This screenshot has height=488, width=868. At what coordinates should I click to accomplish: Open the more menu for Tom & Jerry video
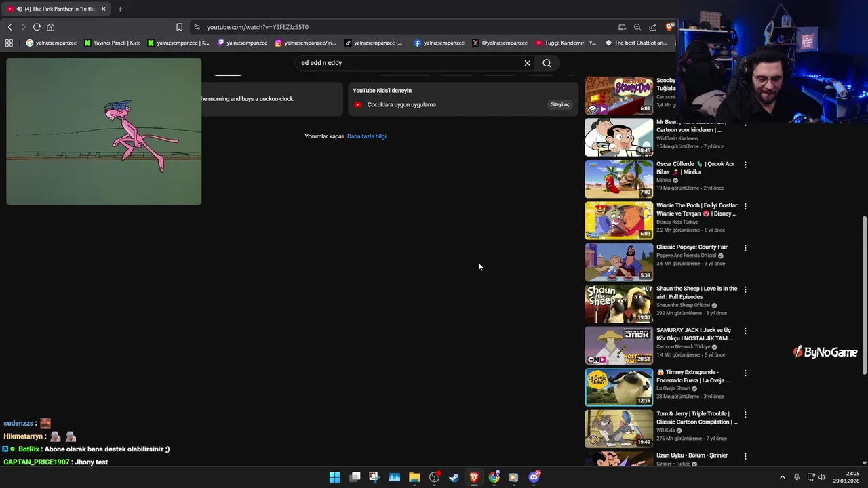pyautogui.click(x=745, y=415)
